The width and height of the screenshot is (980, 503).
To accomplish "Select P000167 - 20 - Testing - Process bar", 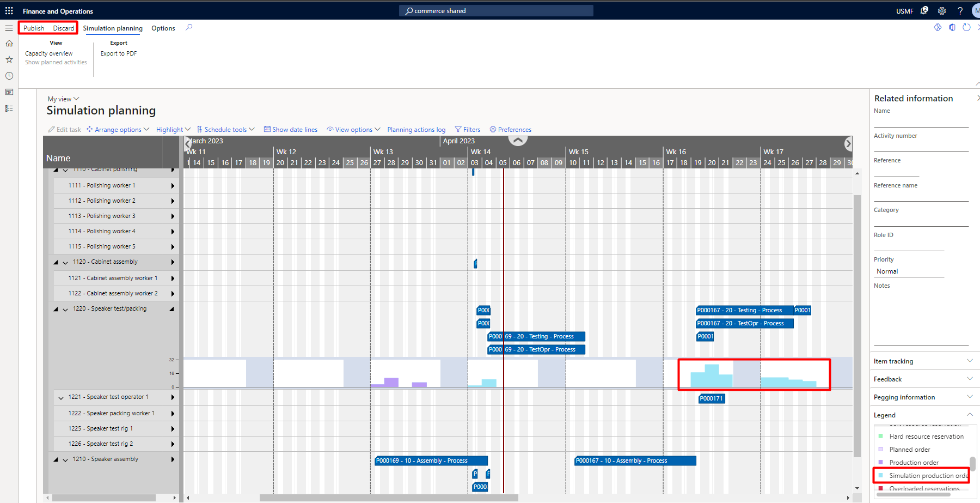I will (x=745, y=310).
